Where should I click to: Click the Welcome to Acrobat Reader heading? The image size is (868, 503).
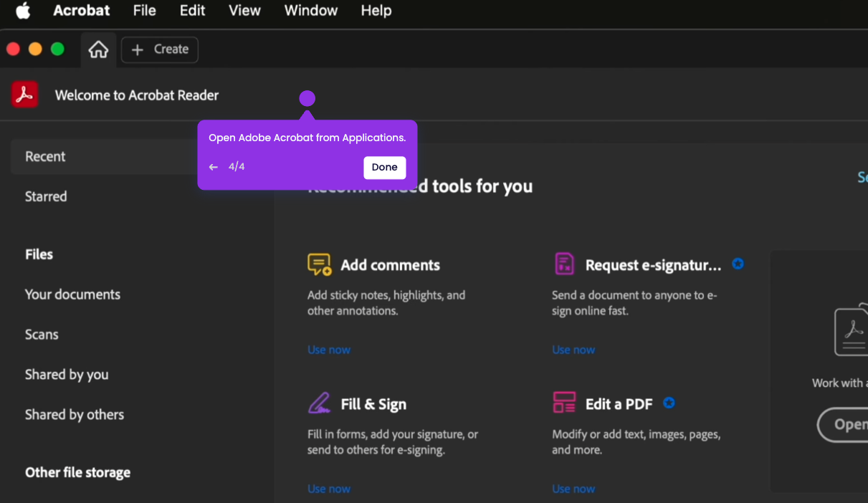click(137, 95)
